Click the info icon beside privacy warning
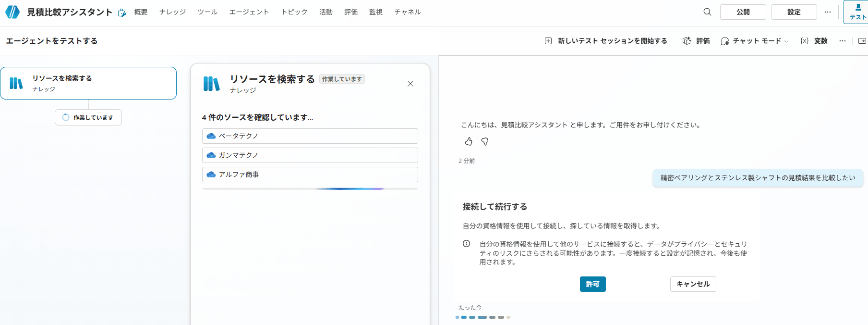 pos(466,244)
